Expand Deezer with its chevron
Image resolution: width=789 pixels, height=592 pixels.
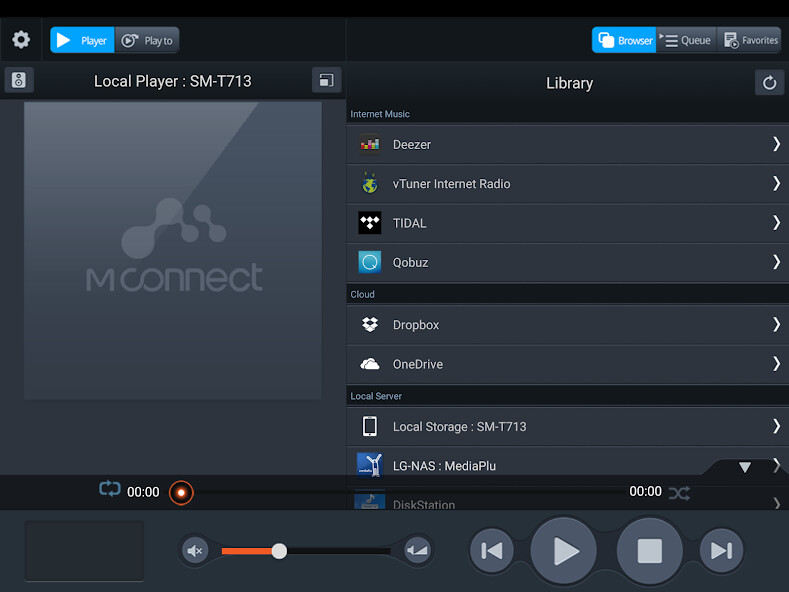776,144
